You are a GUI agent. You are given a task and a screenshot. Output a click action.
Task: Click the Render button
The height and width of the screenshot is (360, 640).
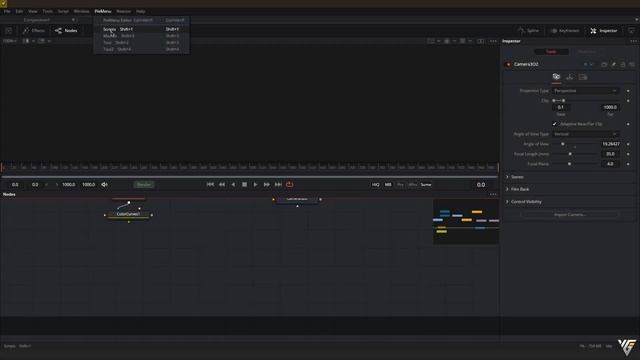(x=144, y=184)
